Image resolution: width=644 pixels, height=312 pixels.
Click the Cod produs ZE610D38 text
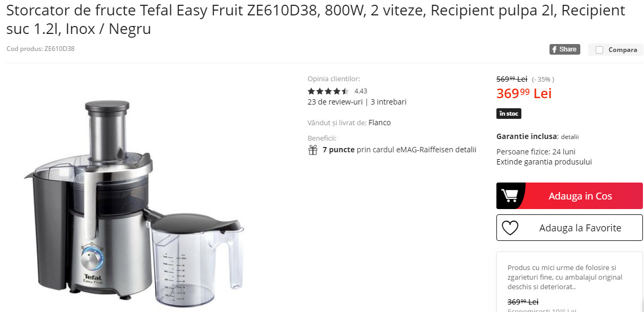(40, 49)
